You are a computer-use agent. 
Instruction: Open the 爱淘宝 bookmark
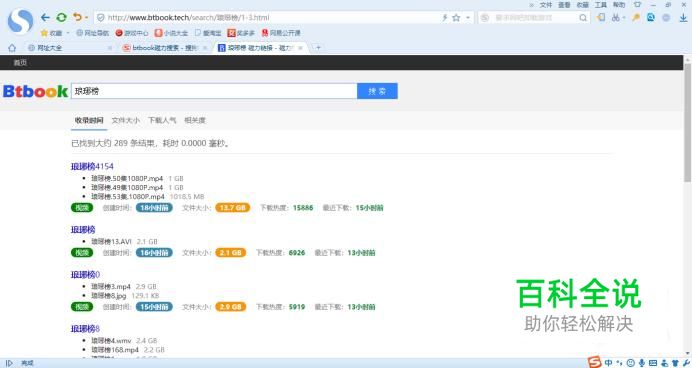click(x=208, y=33)
